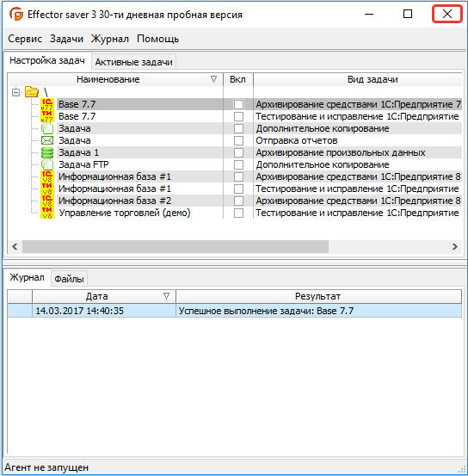Open the Помощь menu

coord(157,39)
